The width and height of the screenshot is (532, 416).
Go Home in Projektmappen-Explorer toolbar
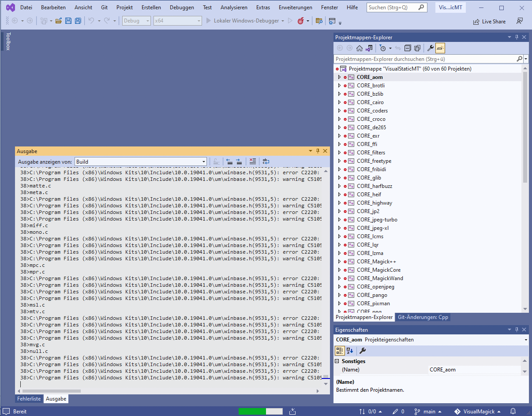click(360, 48)
